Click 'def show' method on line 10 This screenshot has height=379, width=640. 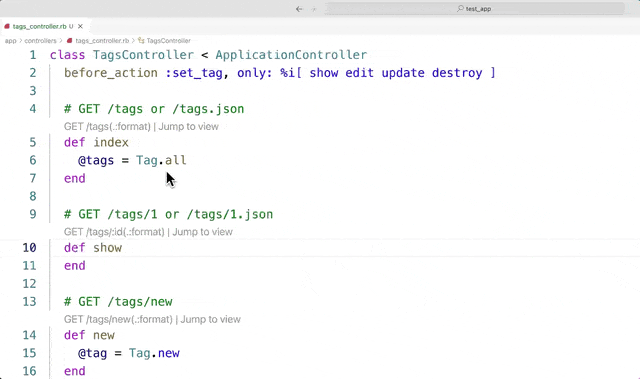(93, 248)
